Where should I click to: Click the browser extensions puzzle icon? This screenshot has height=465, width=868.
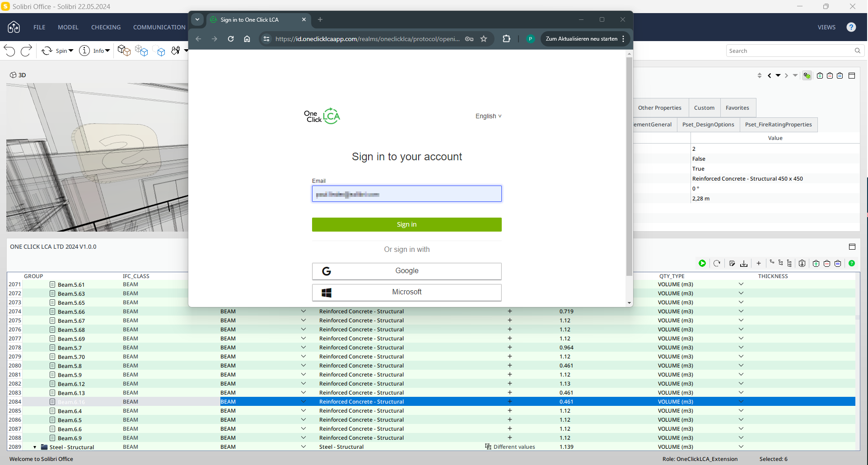click(x=506, y=39)
